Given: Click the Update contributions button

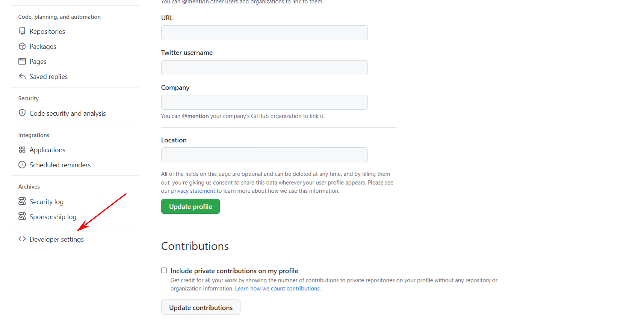Looking at the screenshot, I should [200, 307].
